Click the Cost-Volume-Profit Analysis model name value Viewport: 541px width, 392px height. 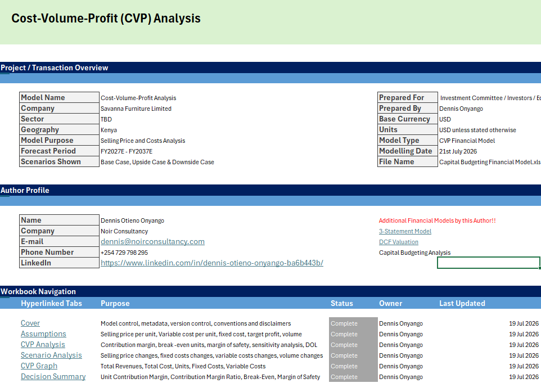pos(138,98)
